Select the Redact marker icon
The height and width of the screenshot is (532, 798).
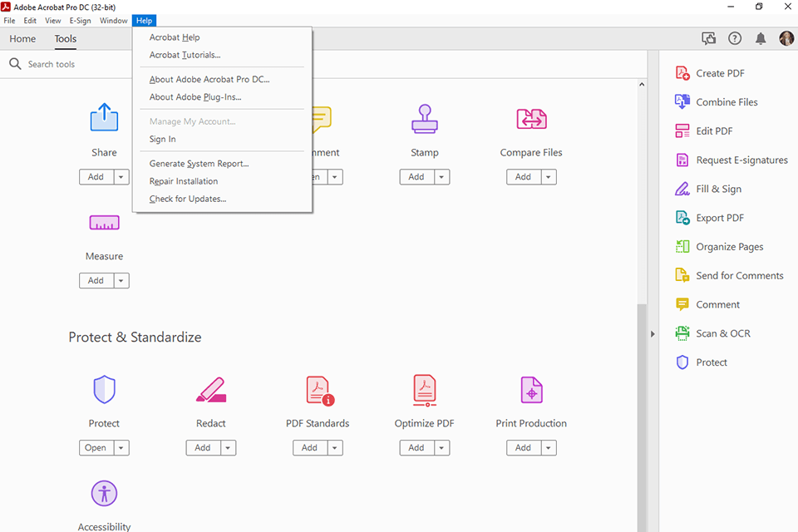click(x=211, y=390)
